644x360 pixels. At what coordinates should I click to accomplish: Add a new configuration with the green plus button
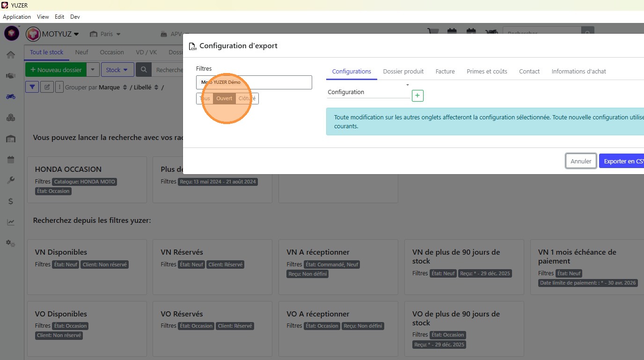(417, 96)
